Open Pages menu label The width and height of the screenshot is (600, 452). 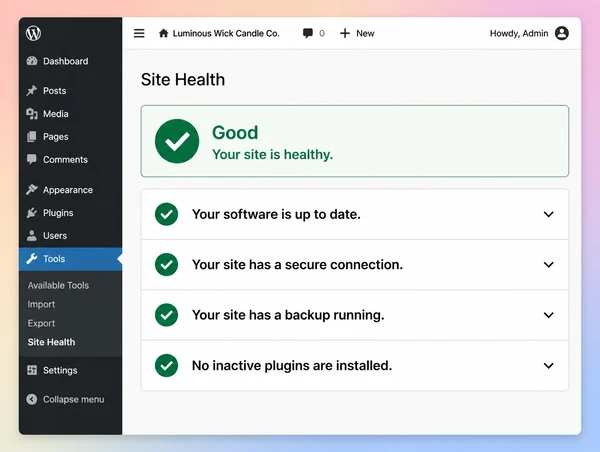pyautogui.click(x=55, y=137)
